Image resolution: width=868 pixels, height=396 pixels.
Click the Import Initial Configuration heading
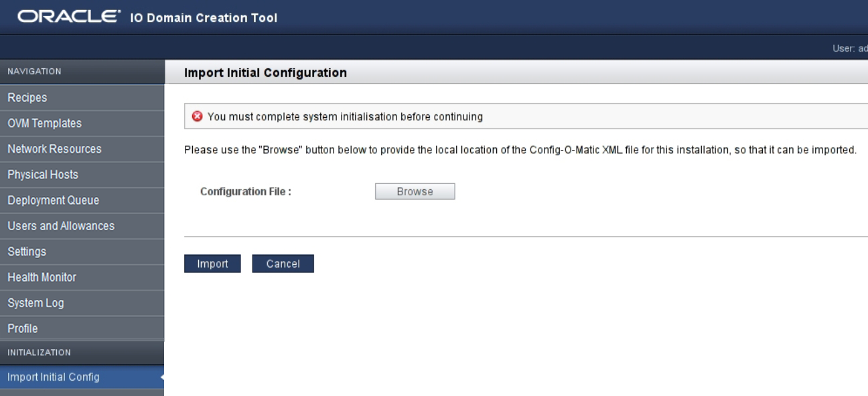pos(265,72)
